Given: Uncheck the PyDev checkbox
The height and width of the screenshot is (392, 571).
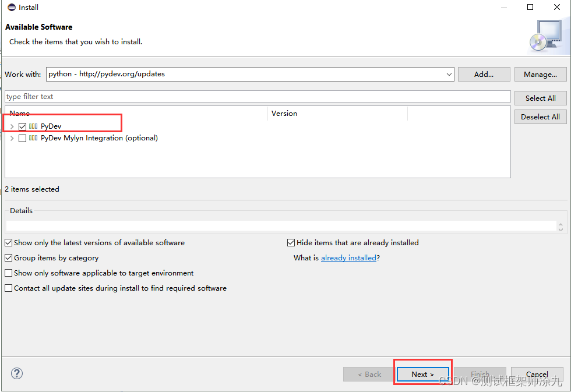Looking at the screenshot, I should point(23,126).
